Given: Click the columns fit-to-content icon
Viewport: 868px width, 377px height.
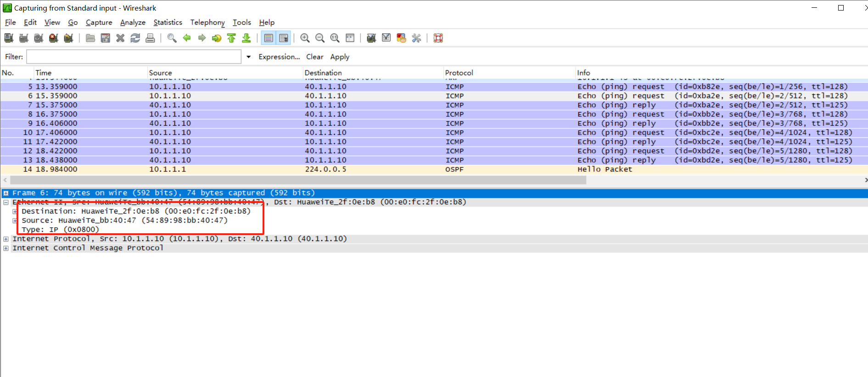Looking at the screenshot, I should click(350, 38).
